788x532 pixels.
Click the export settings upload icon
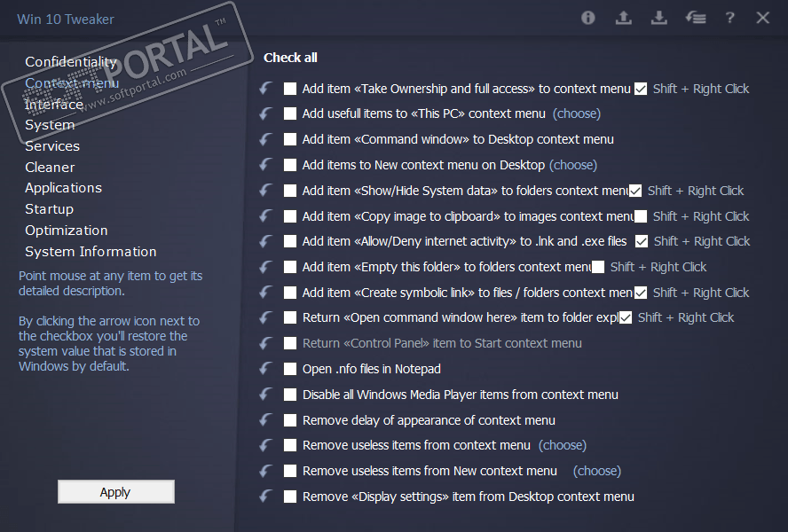pyautogui.click(x=624, y=19)
